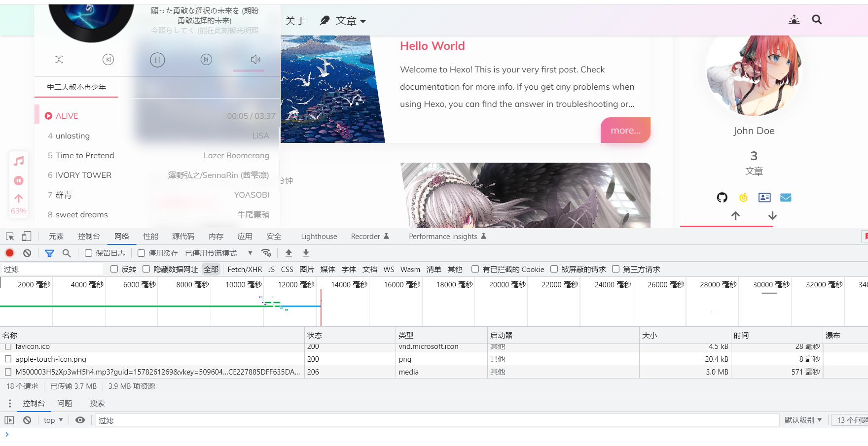
Task: Skip to the next track
Action: 206,60
